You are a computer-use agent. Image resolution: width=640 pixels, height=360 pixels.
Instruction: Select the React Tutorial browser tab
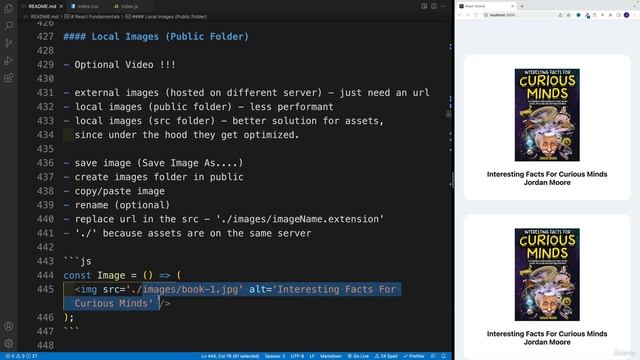coord(486,6)
